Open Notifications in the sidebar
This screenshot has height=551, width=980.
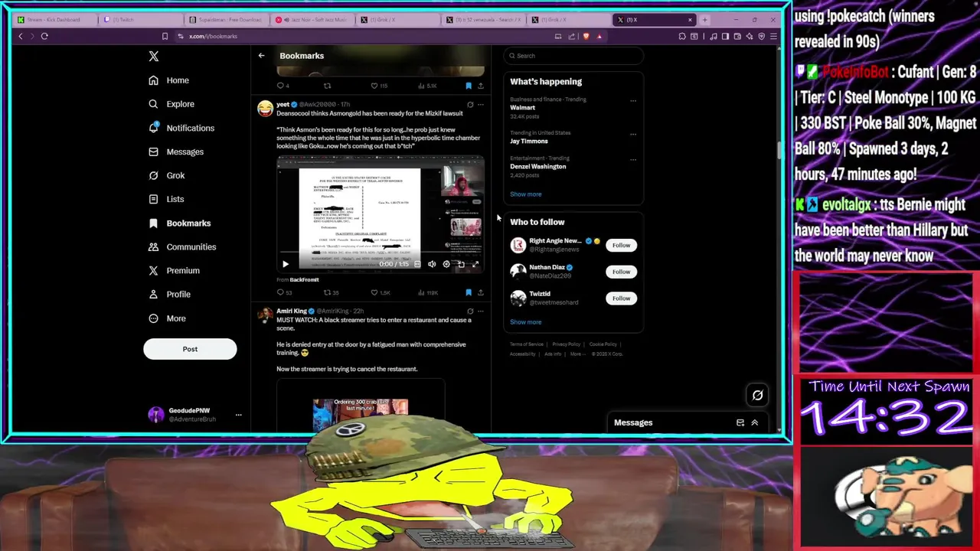[181, 128]
